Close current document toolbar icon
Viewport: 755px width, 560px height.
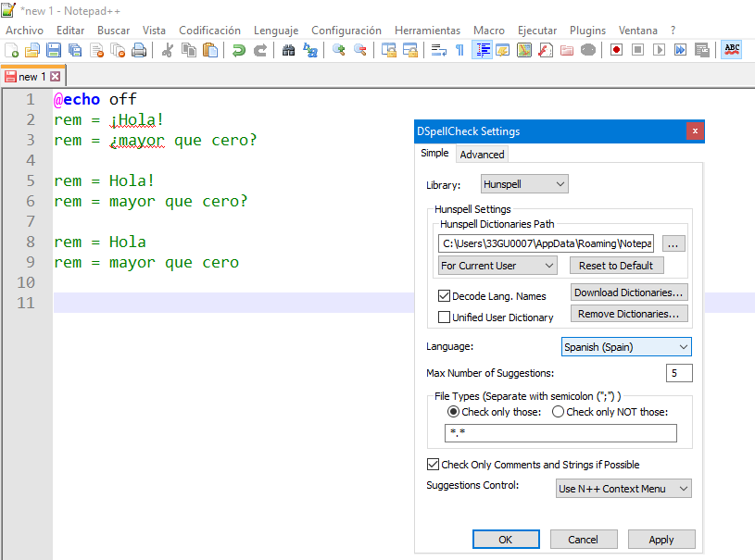96,50
